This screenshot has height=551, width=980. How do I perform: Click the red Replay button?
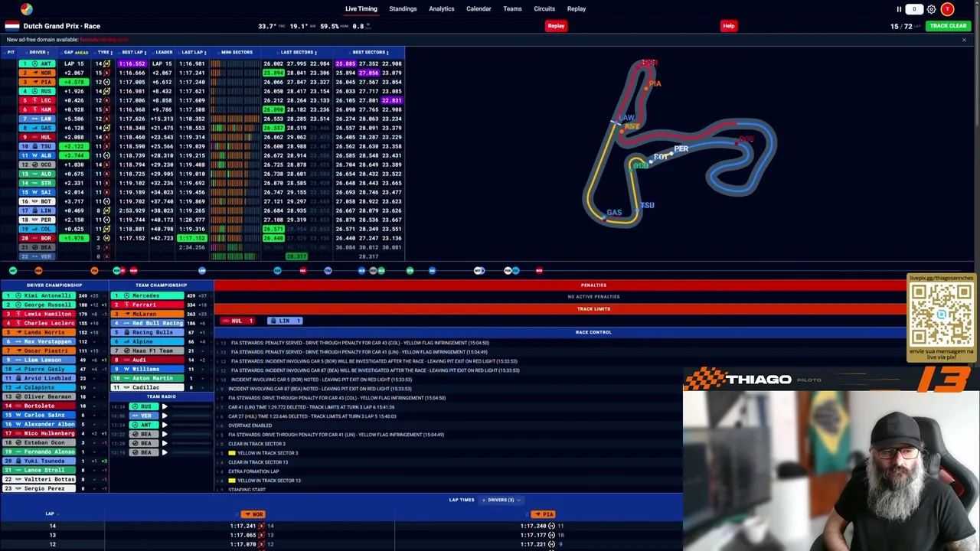point(556,26)
